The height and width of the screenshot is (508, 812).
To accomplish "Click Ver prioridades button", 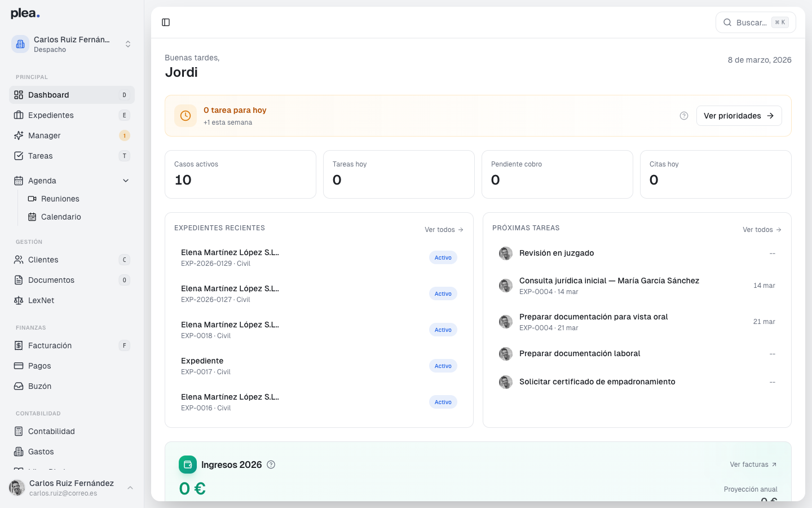I will (x=739, y=116).
